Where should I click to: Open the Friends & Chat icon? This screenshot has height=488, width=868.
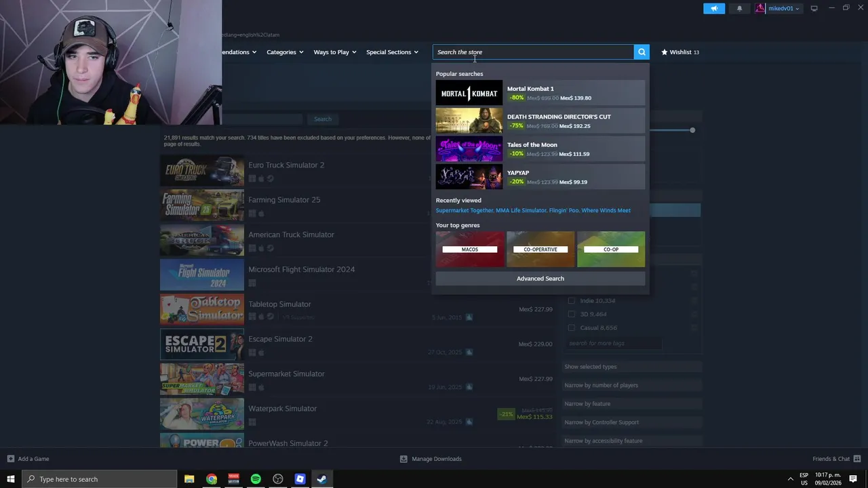(857, 459)
